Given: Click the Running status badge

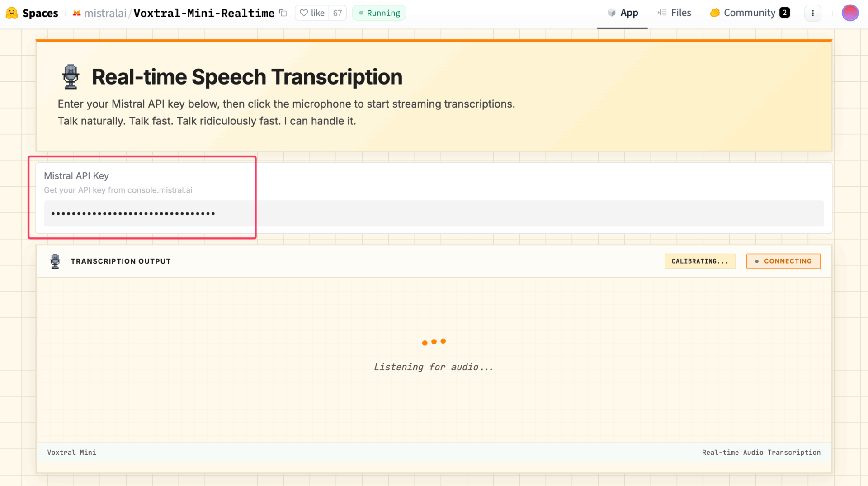Looking at the screenshot, I should (379, 13).
